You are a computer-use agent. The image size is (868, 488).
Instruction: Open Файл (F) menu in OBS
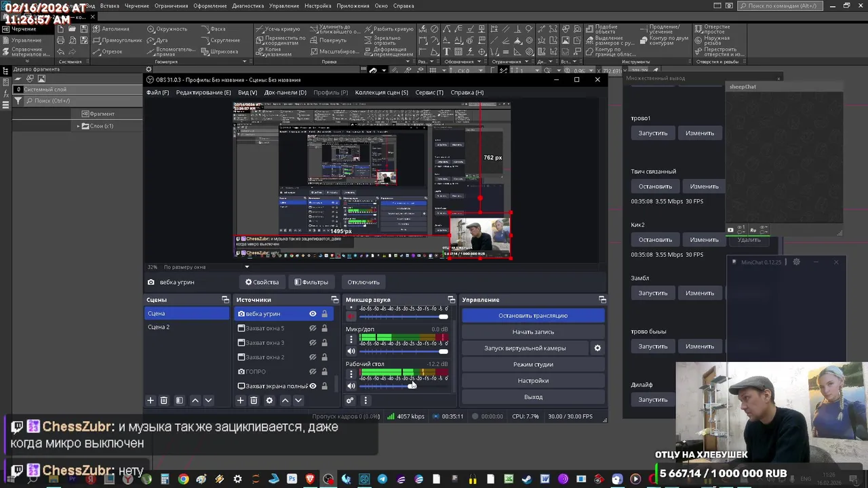(x=157, y=92)
